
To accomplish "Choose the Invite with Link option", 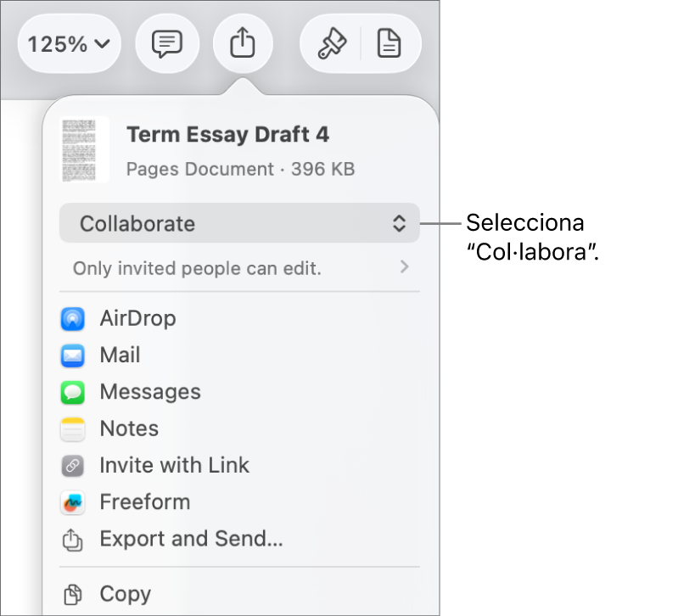I will point(175,466).
